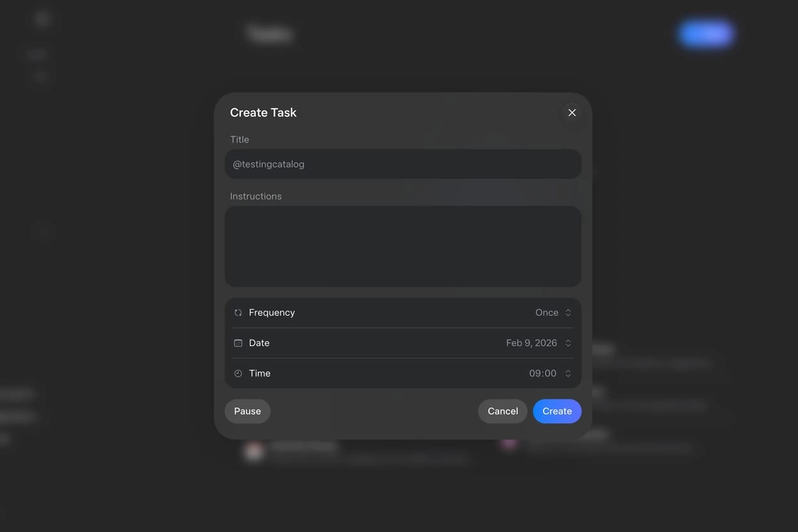Cancel the task creation
The width and height of the screenshot is (798, 532).
[x=503, y=411]
